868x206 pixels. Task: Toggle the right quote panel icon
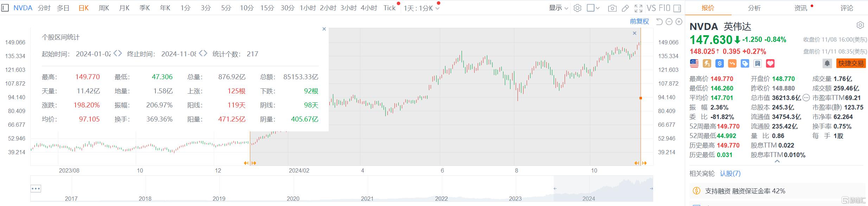[677, 8]
